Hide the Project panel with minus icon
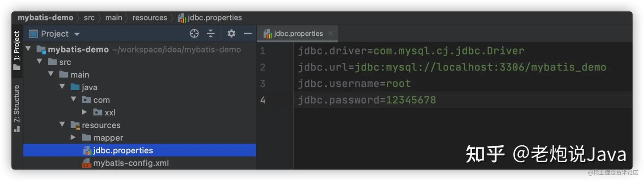Image resolution: width=644 pixels, height=181 pixels. coord(247,34)
